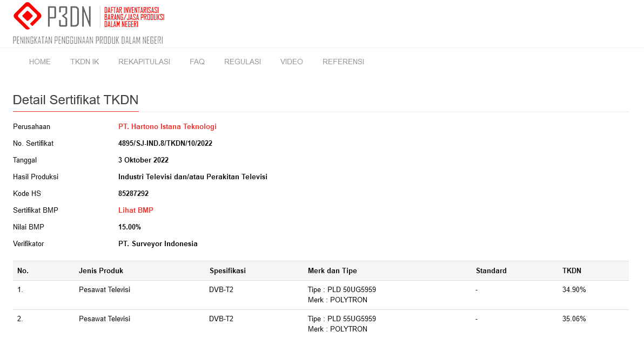Image resolution: width=644 pixels, height=352 pixels.
Task: Click the Detail Sertifikat TKDN heading
Action: point(76,100)
